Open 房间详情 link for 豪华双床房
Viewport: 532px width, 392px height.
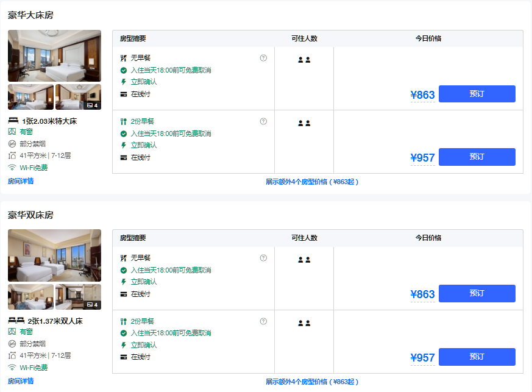[21, 381]
